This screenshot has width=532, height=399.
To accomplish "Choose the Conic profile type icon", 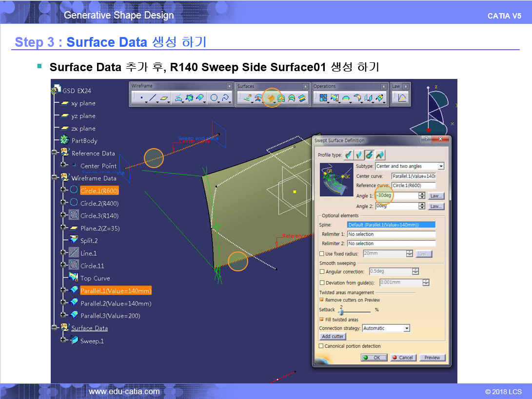I will 380,155.
